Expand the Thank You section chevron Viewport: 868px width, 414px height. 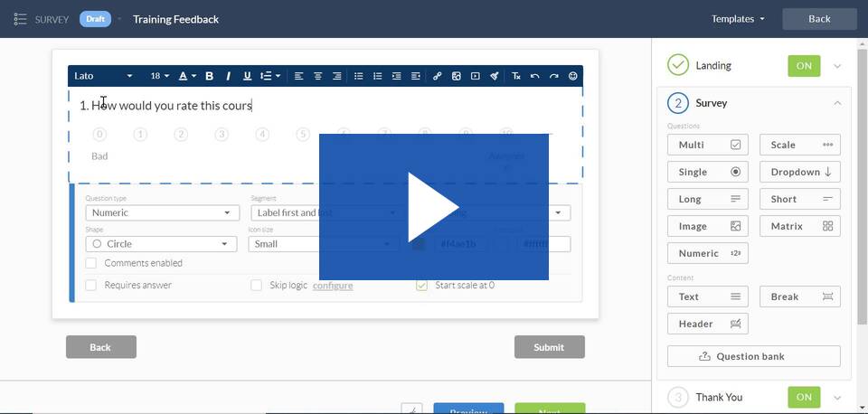click(x=837, y=398)
